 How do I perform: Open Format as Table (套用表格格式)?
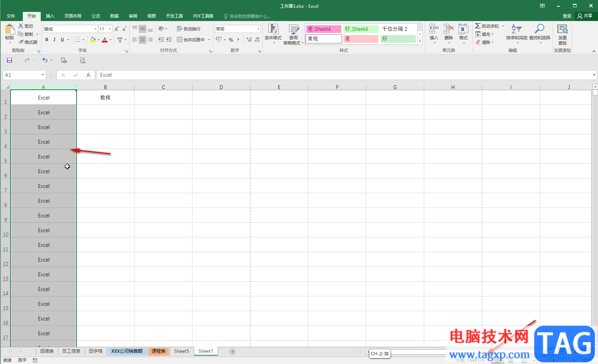(293, 34)
